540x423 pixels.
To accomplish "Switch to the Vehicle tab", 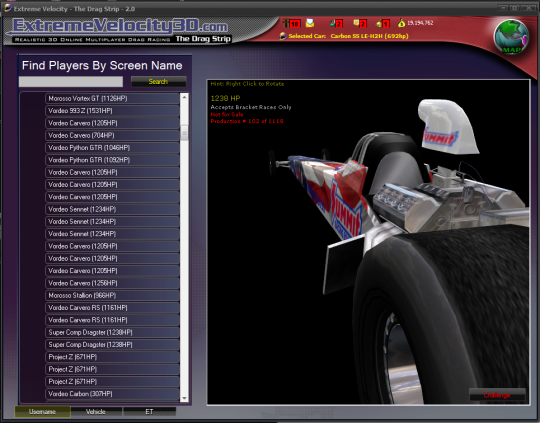I will coord(96,412).
